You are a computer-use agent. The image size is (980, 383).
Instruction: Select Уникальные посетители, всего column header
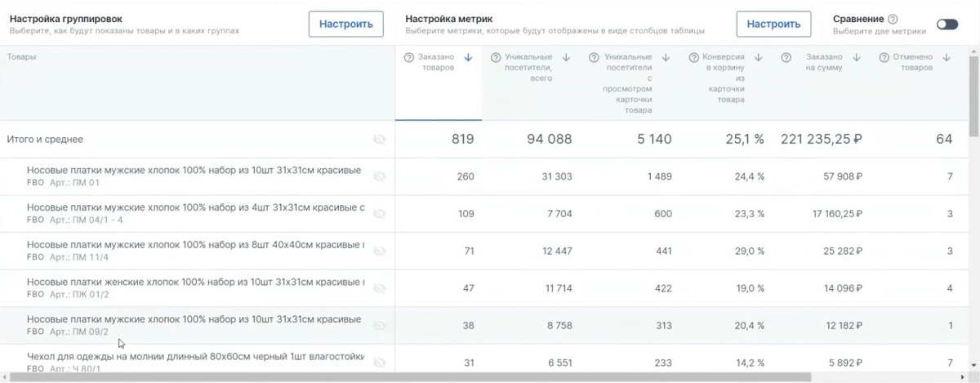[529, 68]
